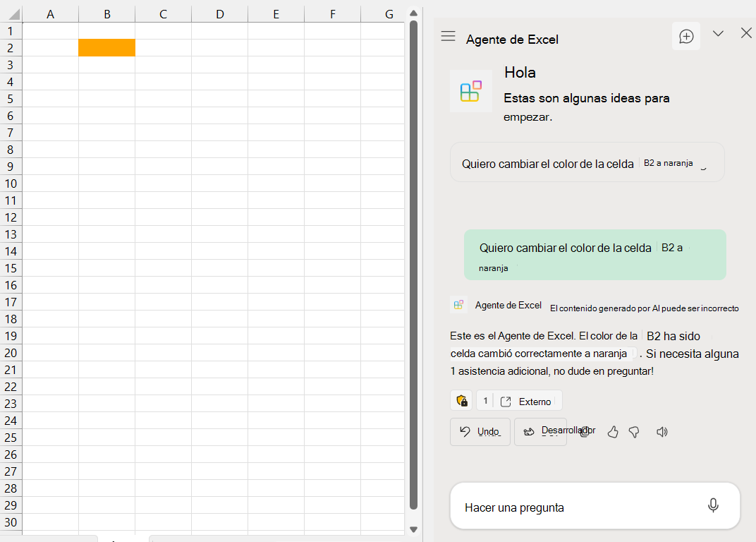Toggle thumbs up on the agent response
The width and height of the screenshot is (756, 542).
[x=612, y=431]
